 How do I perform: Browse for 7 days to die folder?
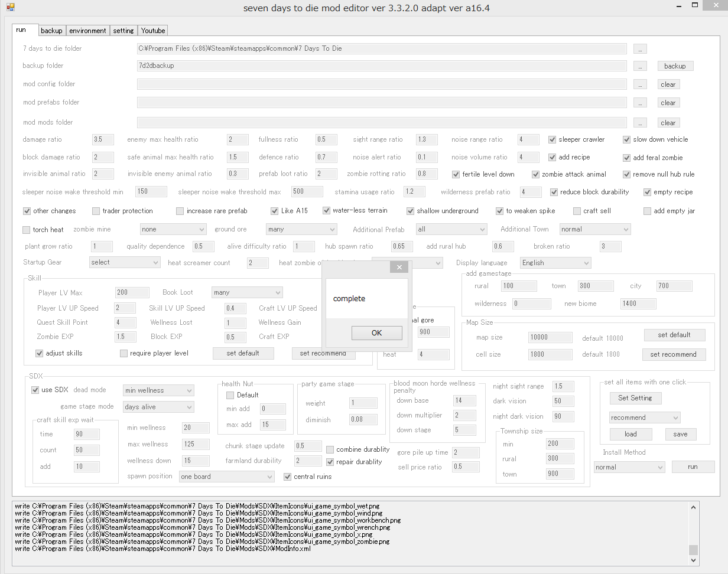pyautogui.click(x=640, y=48)
